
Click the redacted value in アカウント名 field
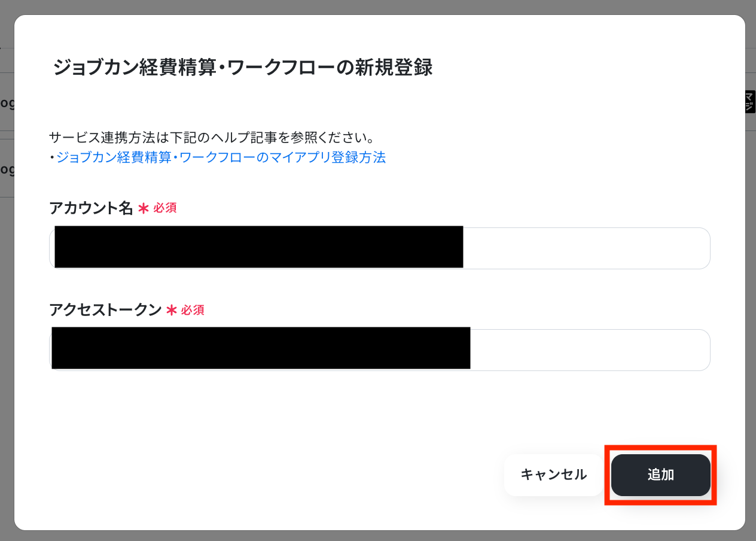259,247
